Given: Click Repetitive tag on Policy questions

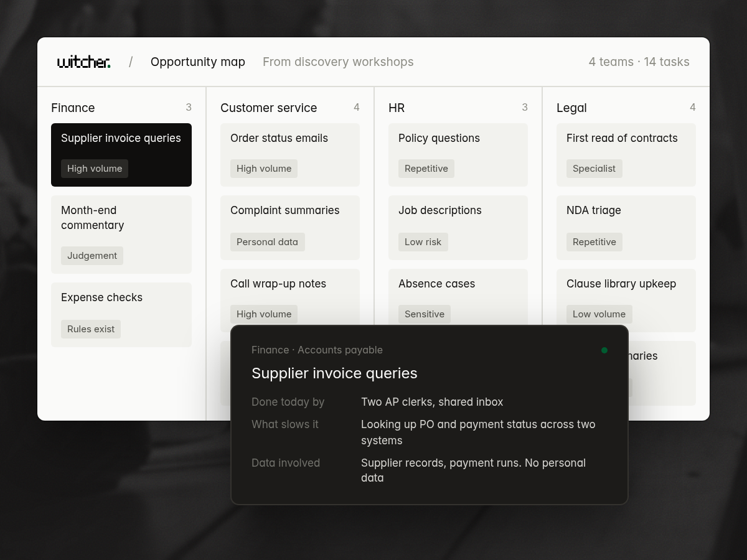Looking at the screenshot, I should (426, 169).
